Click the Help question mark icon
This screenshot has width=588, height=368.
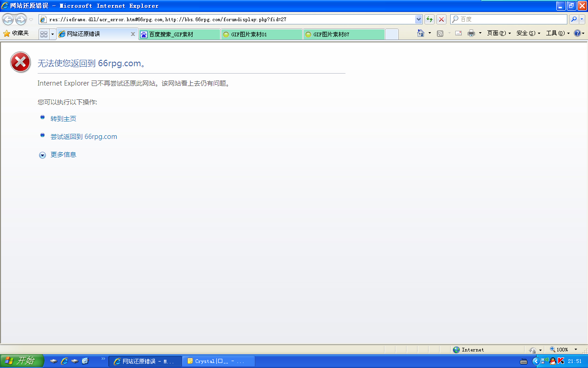(x=577, y=33)
